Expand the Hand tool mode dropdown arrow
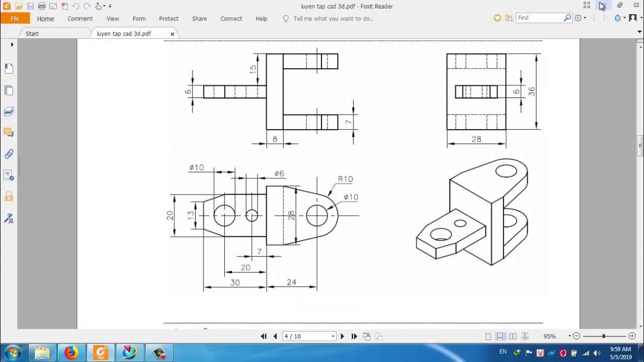Screen dimensions: 644x362 coord(104,6)
